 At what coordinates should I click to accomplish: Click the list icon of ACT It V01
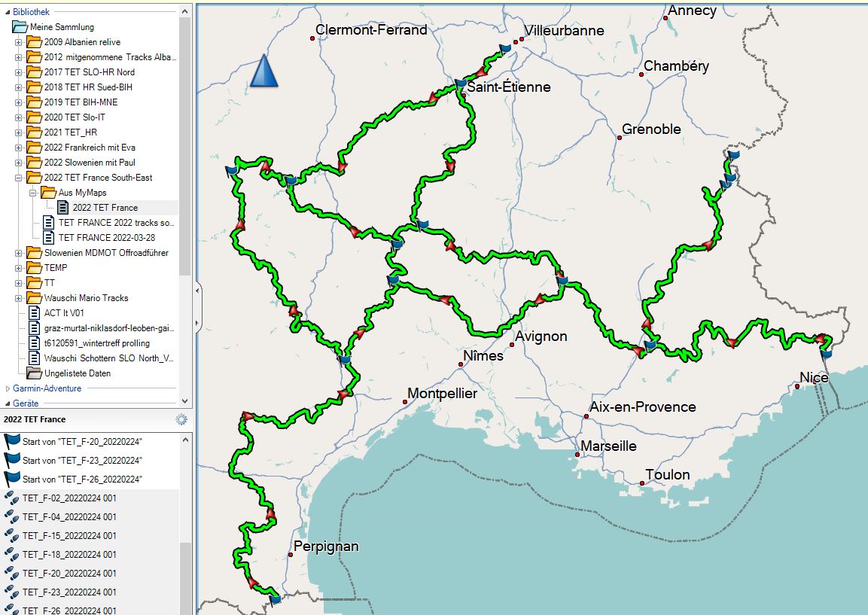34,312
